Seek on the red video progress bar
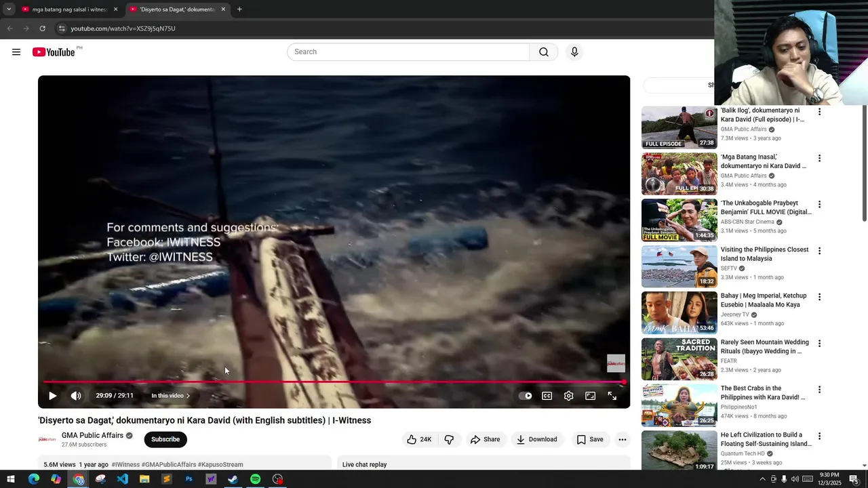 click(334, 382)
